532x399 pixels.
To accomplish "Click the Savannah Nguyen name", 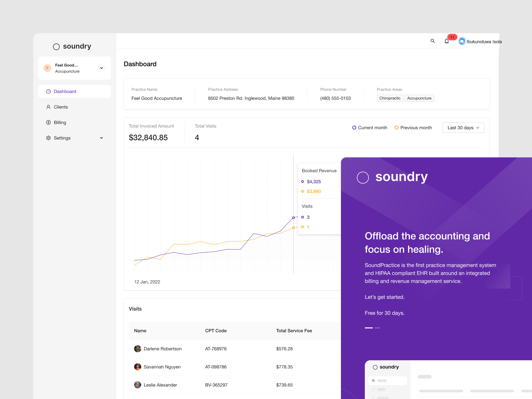I will click(x=162, y=367).
